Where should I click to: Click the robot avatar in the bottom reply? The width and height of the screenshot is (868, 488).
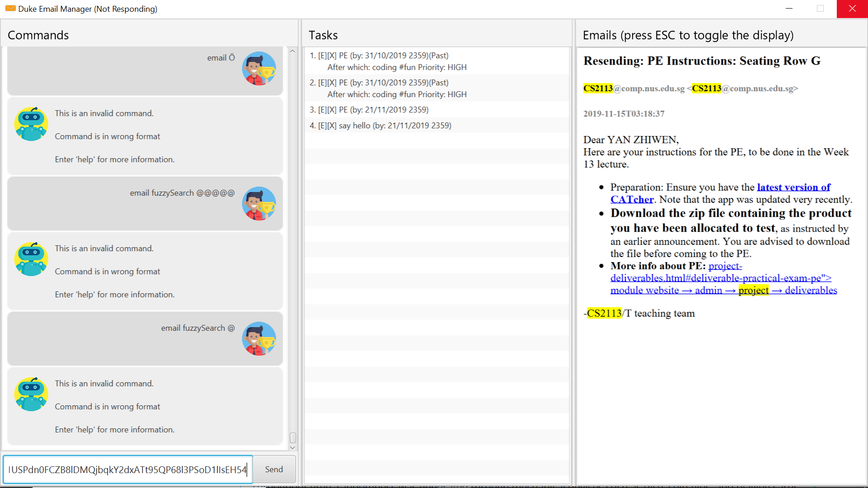coord(31,394)
